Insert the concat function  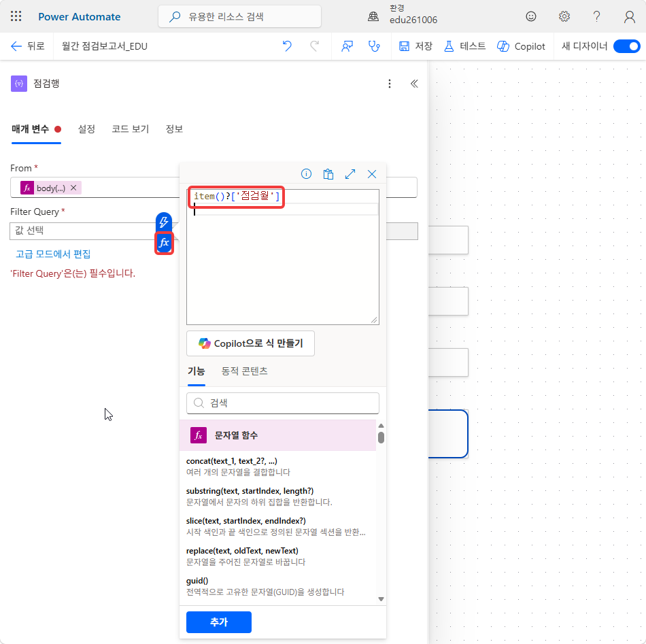(277, 466)
